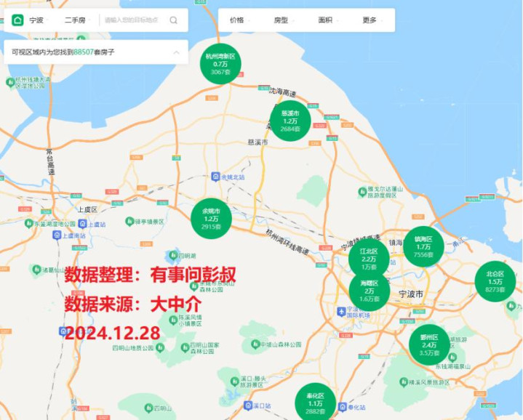Click the 四明山 mountain icon
This screenshot has height=420, width=523.
[x=149, y=408]
